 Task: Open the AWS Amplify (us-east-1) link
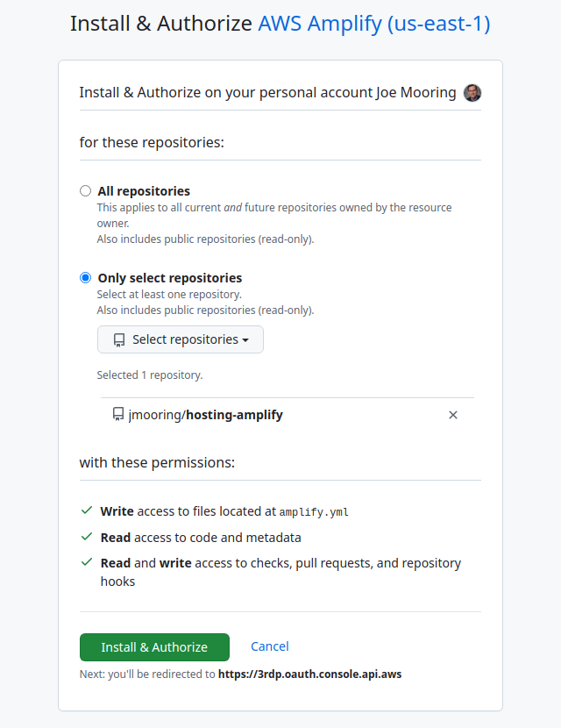coord(373,24)
